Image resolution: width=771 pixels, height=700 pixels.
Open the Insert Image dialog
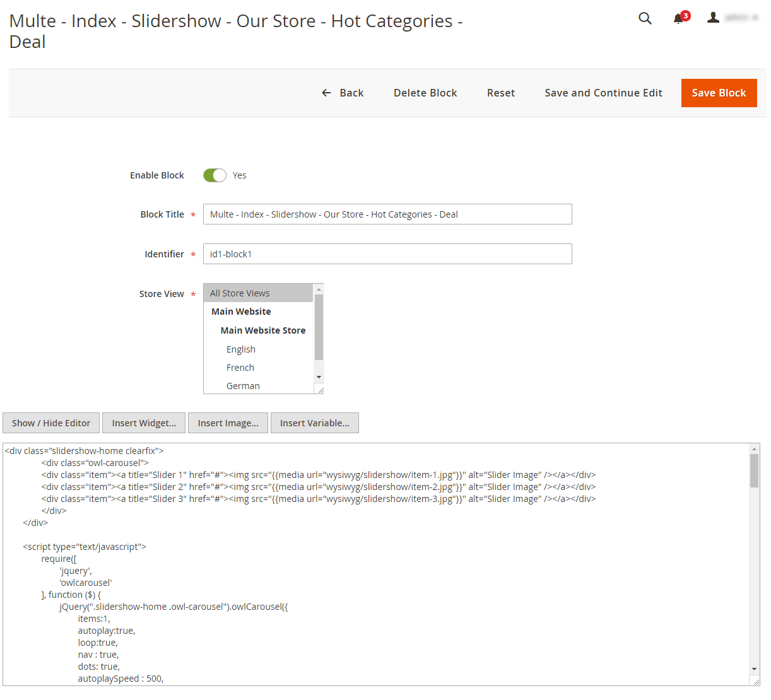(x=228, y=423)
